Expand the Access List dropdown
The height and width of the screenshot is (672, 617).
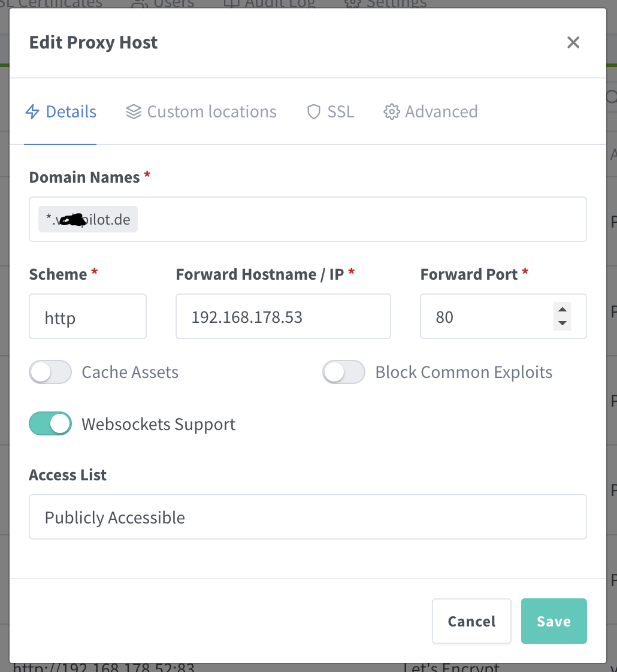[307, 517]
